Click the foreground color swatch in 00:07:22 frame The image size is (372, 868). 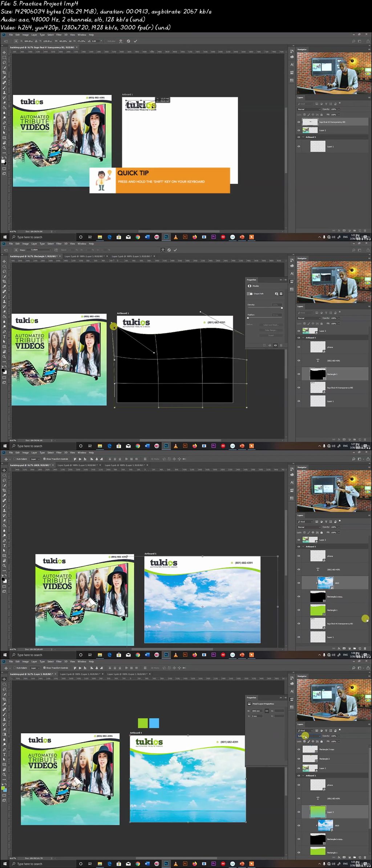coord(3,788)
